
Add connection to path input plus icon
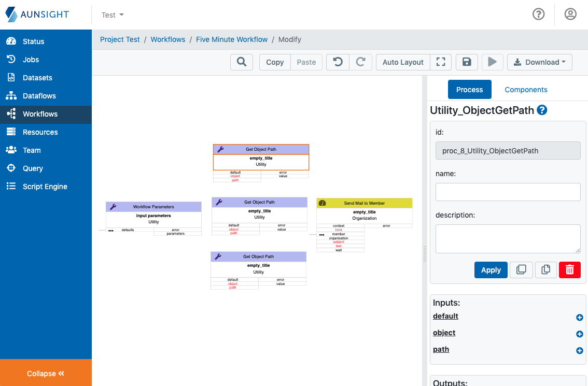tap(579, 351)
